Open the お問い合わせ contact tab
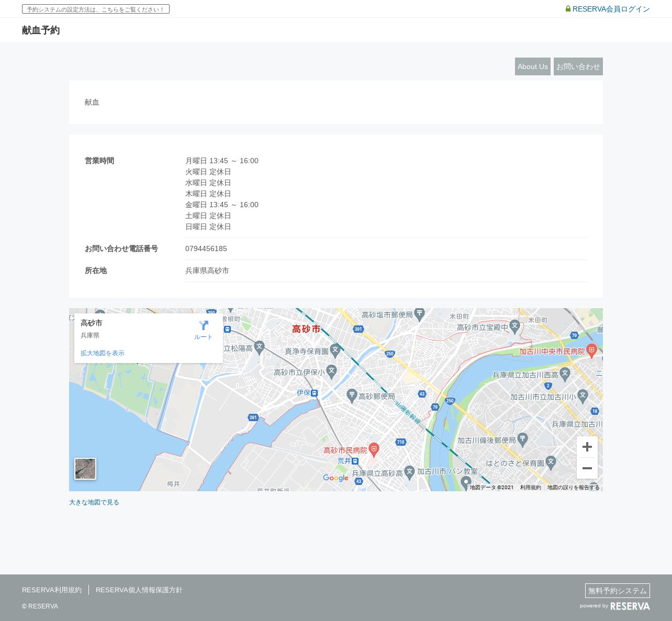This screenshot has height=621, width=672. click(x=578, y=66)
